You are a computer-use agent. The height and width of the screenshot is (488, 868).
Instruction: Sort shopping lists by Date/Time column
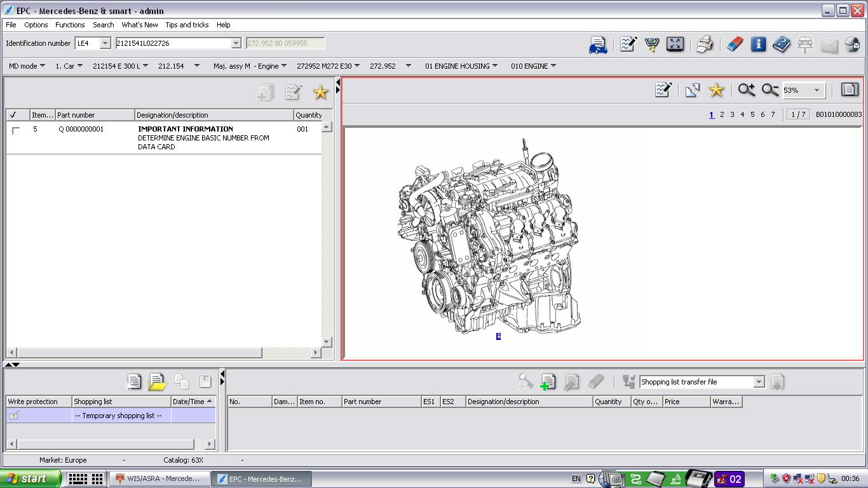click(193, 402)
